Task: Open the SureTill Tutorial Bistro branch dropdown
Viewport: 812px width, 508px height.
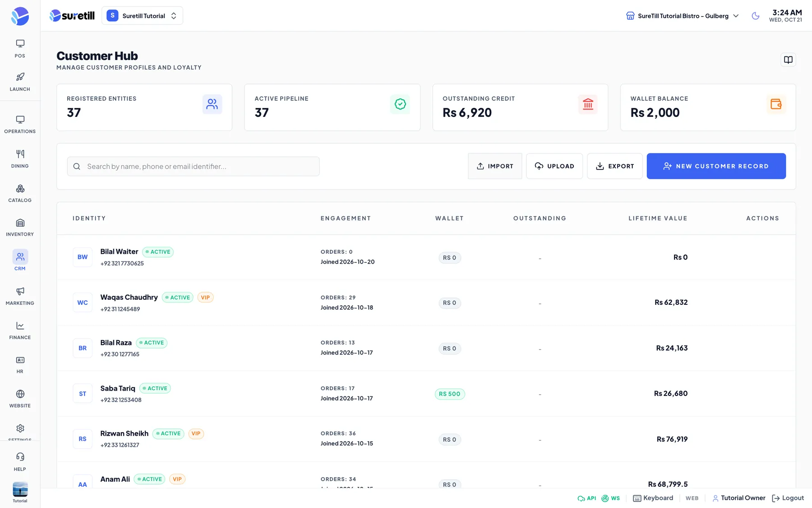Action: pyautogui.click(x=683, y=16)
